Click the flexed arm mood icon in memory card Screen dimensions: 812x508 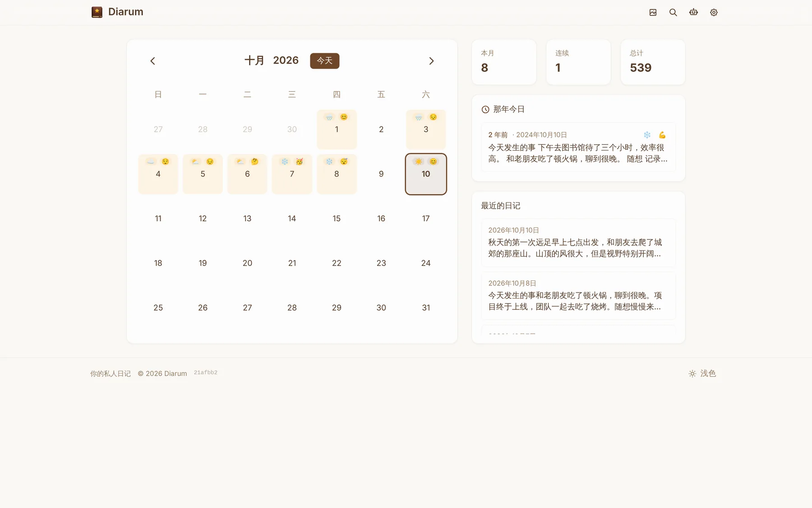(662, 135)
